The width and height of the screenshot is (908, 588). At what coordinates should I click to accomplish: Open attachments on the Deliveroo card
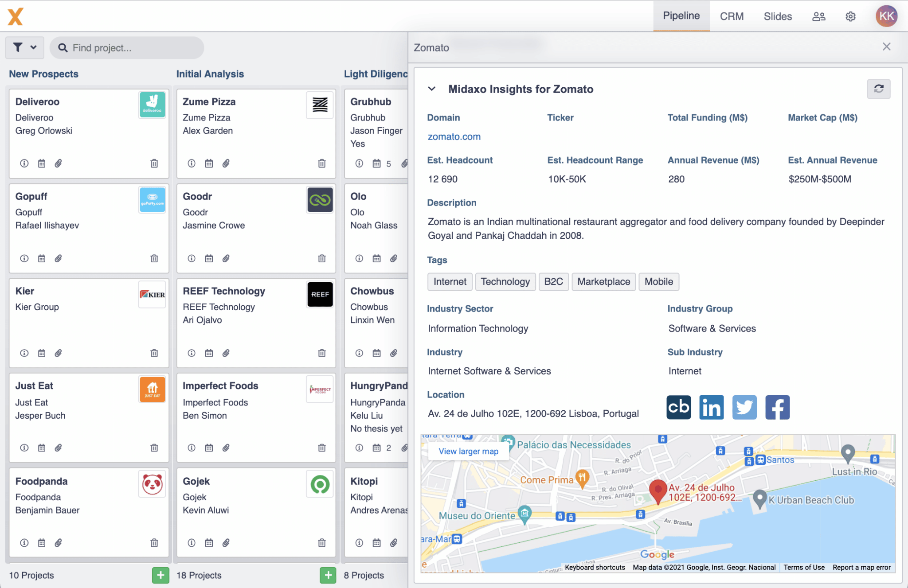pos(58,164)
